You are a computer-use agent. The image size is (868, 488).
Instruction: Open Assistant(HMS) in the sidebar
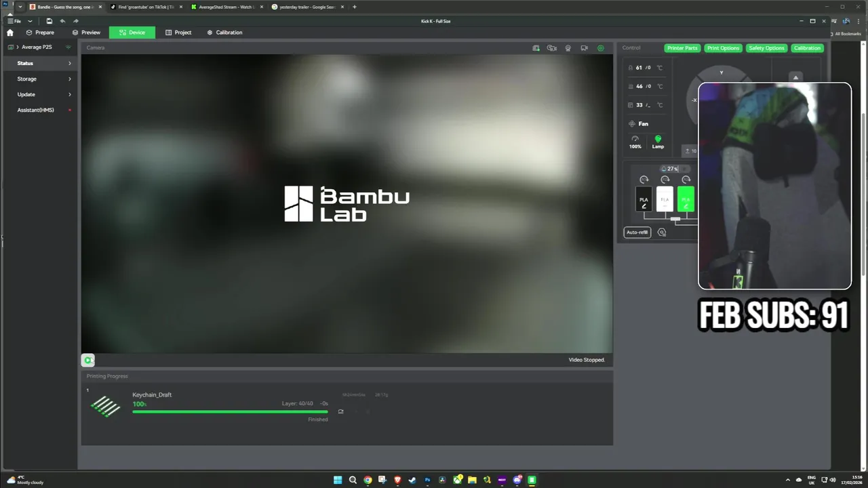point(40,110)
